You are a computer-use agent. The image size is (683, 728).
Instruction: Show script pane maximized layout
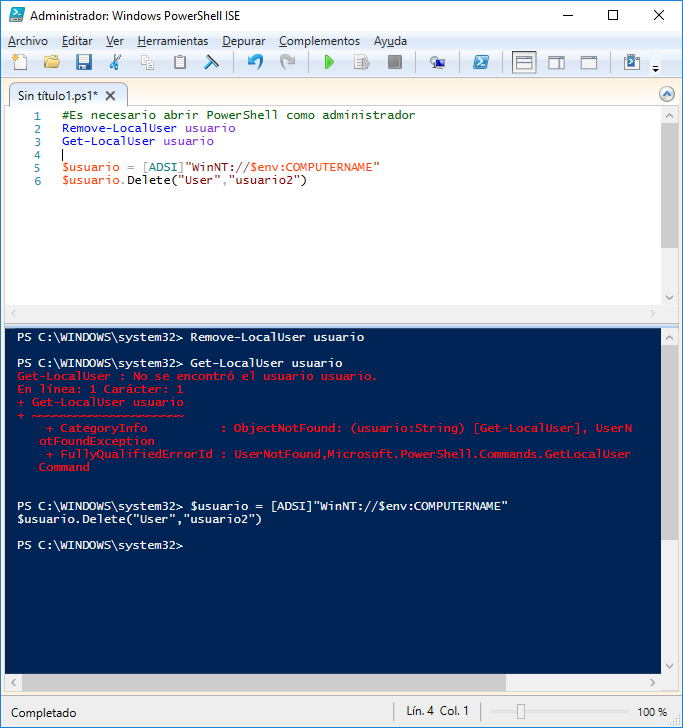tap(589, 62)
